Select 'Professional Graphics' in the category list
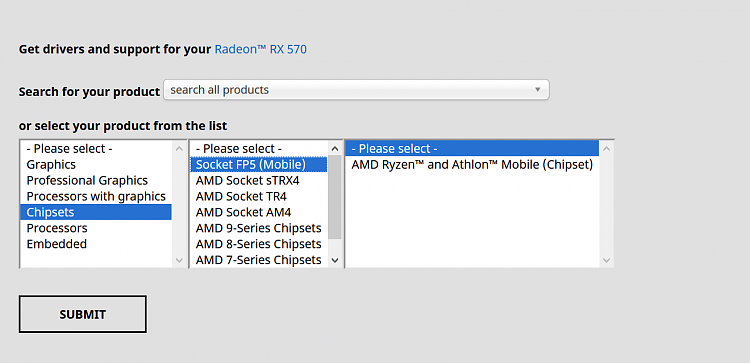Screen dimensions: 750x363 [96, 180]
